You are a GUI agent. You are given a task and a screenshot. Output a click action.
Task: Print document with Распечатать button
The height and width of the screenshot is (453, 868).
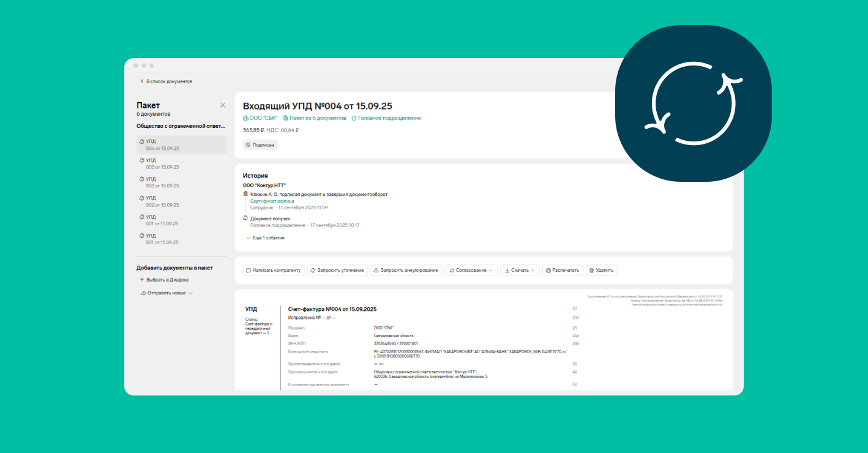[561, 270]
